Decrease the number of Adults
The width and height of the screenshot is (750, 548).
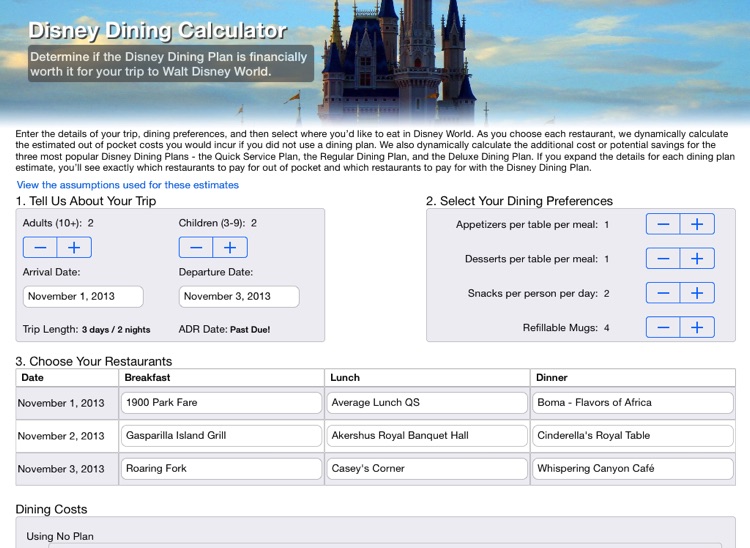tap(40, 247)
